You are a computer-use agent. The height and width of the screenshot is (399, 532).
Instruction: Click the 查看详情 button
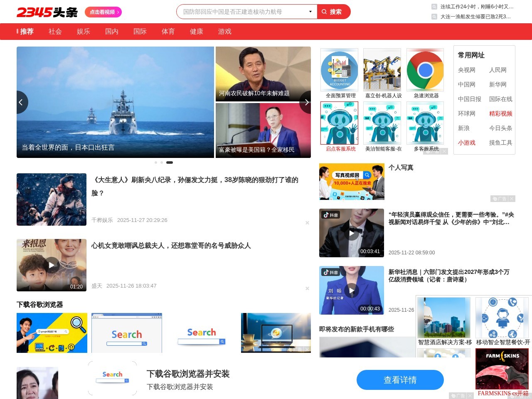coord(400,379)
